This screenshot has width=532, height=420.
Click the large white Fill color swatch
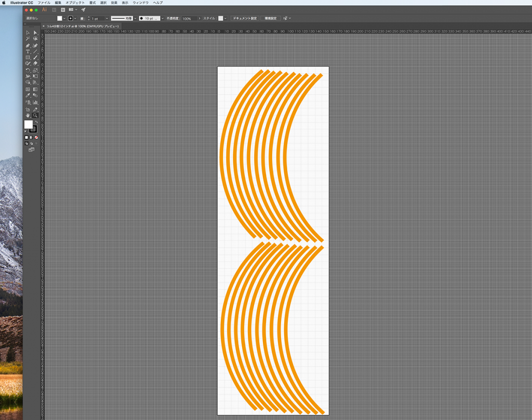pos(29,125)
